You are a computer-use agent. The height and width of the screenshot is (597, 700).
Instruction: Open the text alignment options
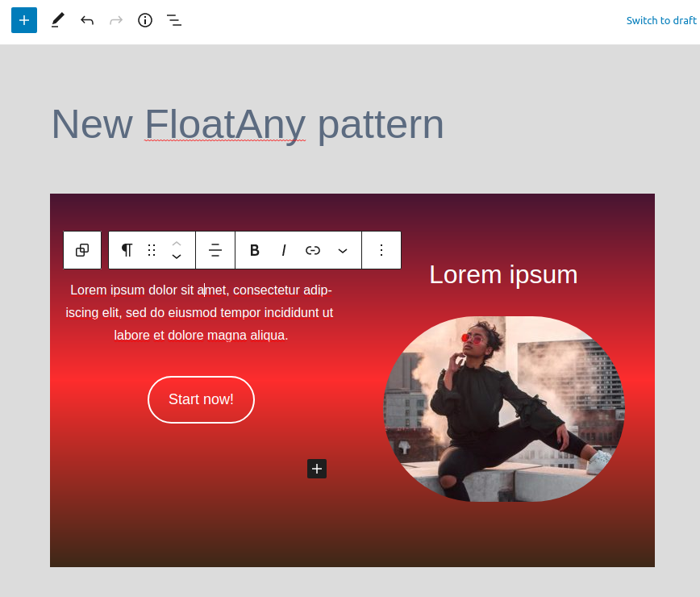point(215,250)
